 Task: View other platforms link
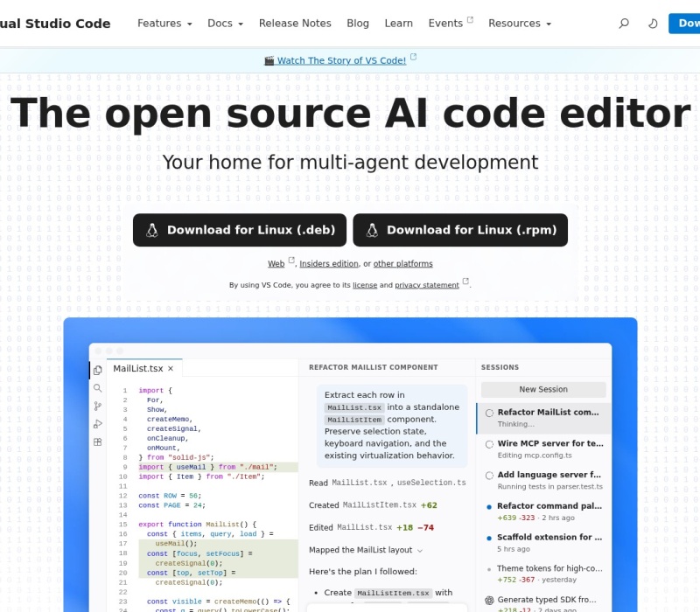point(402,264)
